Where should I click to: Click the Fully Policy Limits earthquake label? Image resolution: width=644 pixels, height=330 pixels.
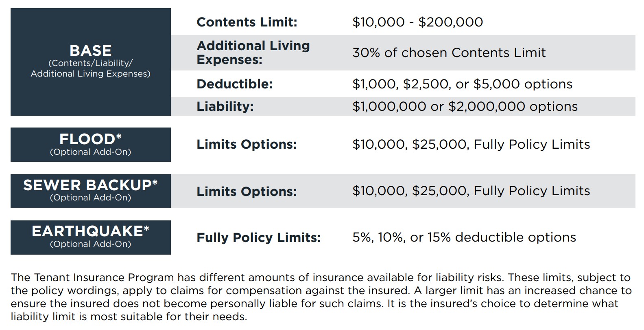pos(259,238)
